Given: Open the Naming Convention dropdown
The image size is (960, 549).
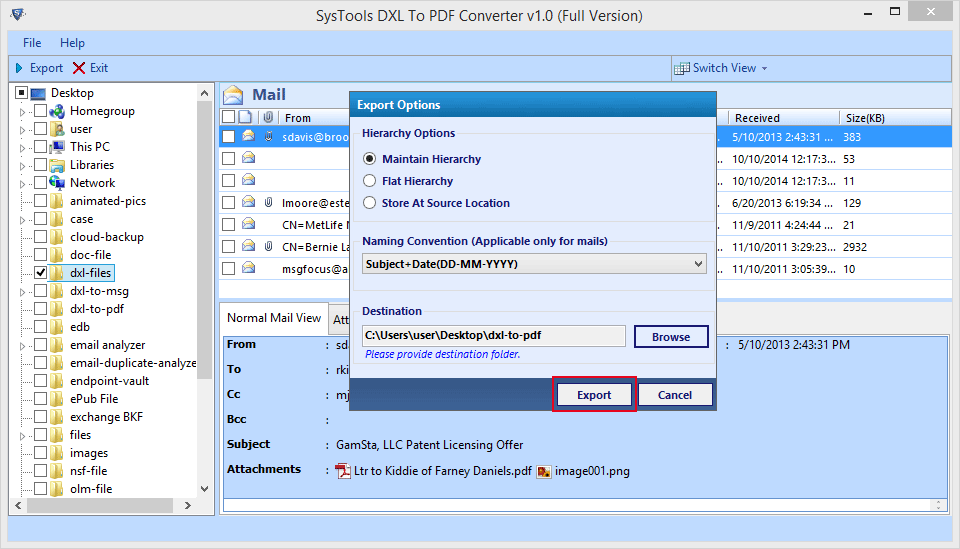Looking at the screenshot, I should [x=534, y=264].
